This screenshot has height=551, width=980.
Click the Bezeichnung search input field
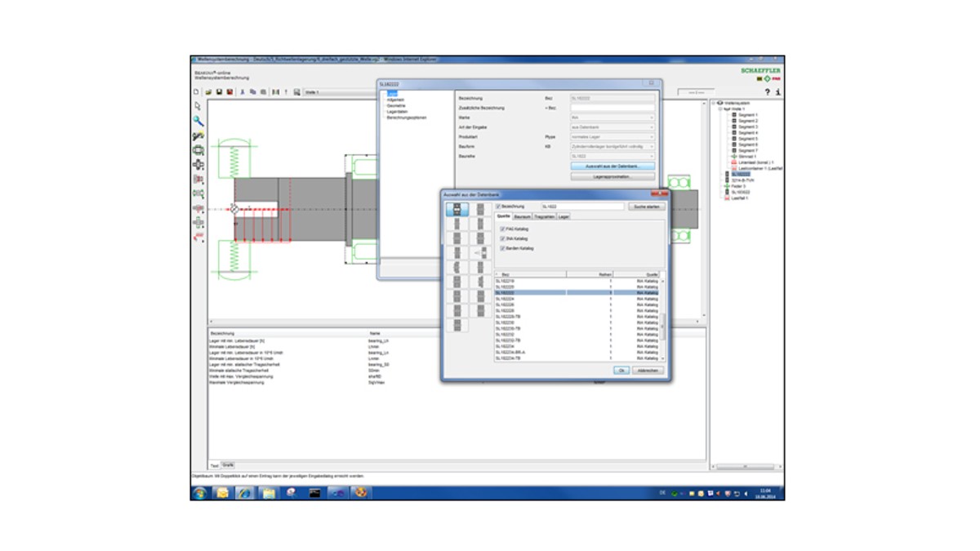click(582, 207)
